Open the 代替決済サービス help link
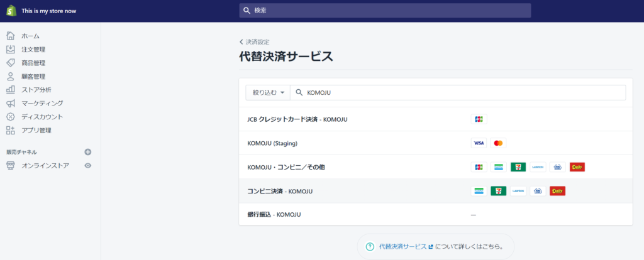This screenshot has width=644, height=260. (x=406, y=247)
